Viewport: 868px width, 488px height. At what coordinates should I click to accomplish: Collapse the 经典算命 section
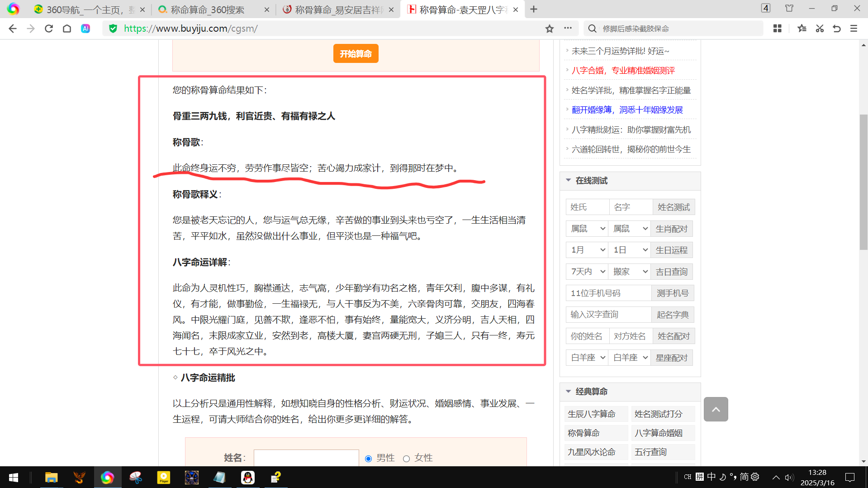569,391
